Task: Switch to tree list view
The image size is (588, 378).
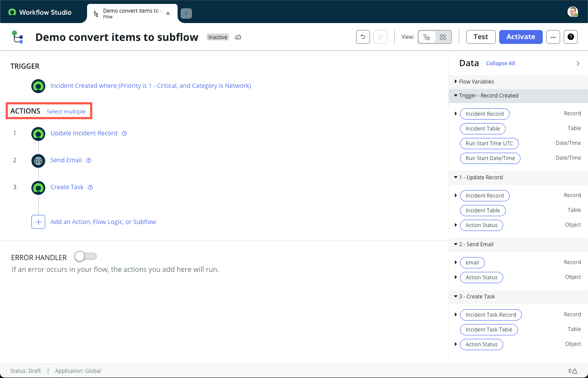Action: 427,37
